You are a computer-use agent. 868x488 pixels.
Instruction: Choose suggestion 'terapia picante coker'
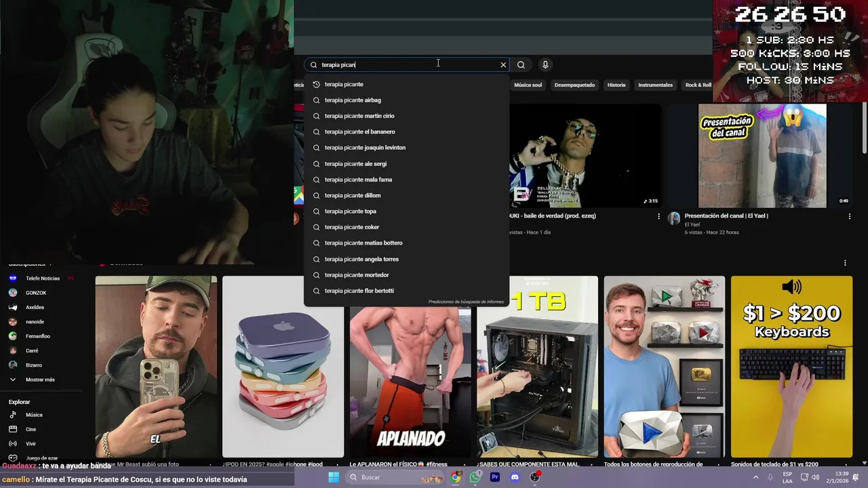click(x=406, y=227)
